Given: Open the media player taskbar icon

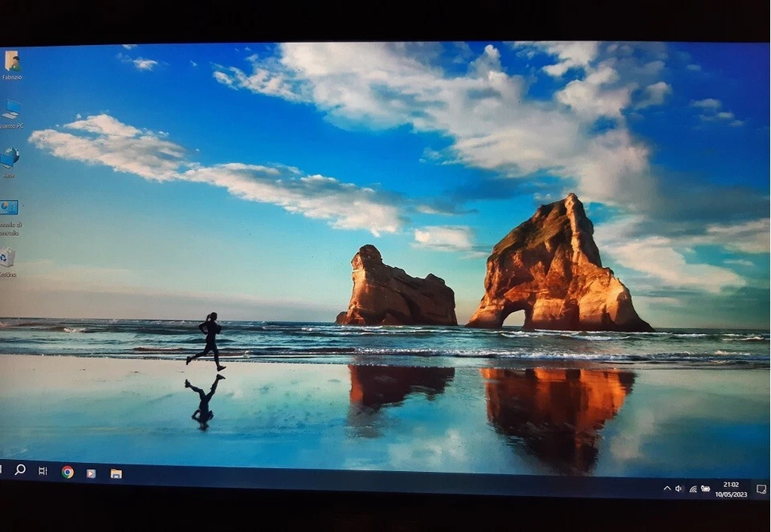Looking at the screenshot, I should (91, 473).
